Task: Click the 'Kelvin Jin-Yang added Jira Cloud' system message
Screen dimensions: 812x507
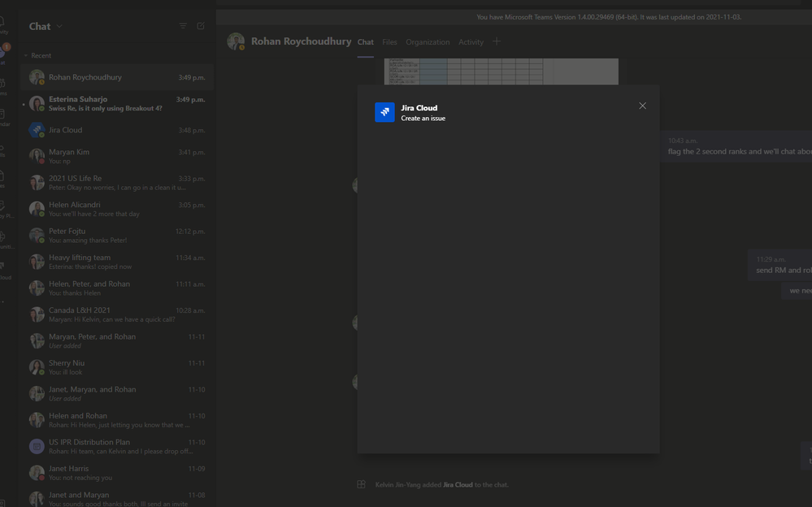Action: 441,485
